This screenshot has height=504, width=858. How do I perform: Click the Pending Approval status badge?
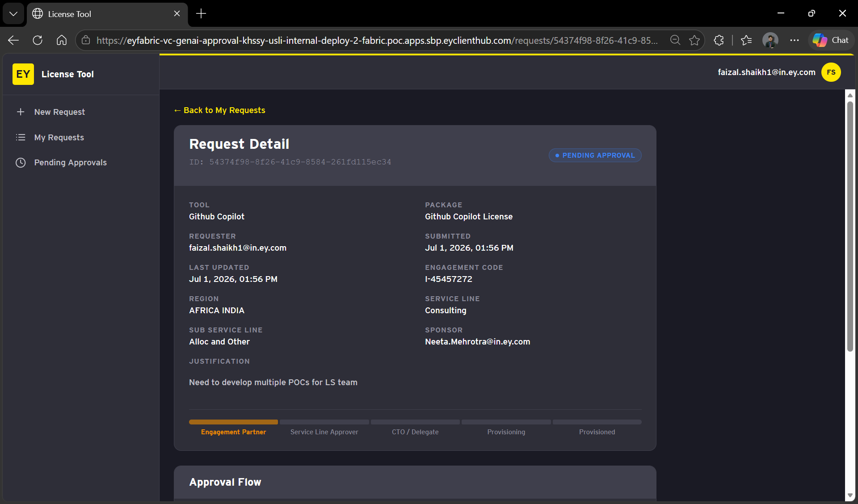[x=595, y=155]
